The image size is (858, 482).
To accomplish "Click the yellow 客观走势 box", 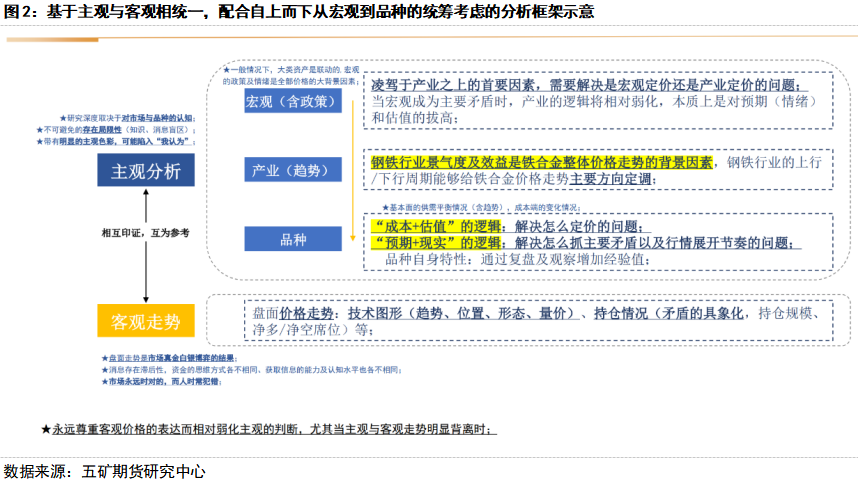I will 145,321.
